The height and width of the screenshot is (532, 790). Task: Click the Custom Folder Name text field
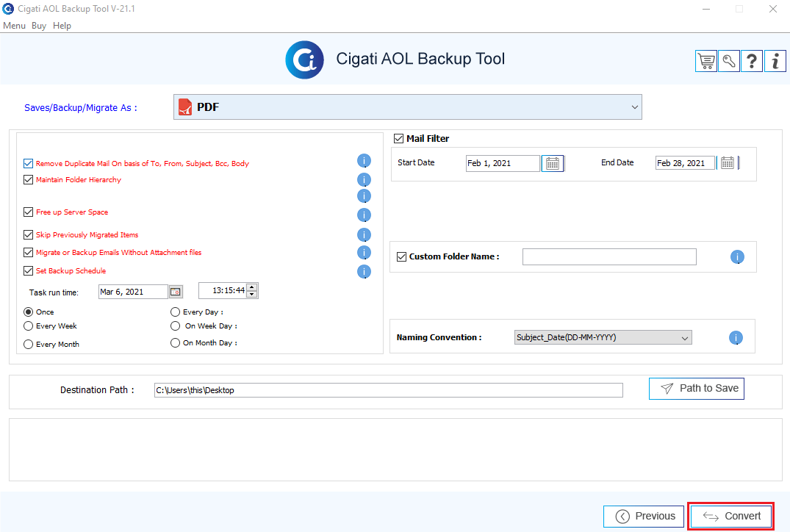coord(609,257)
